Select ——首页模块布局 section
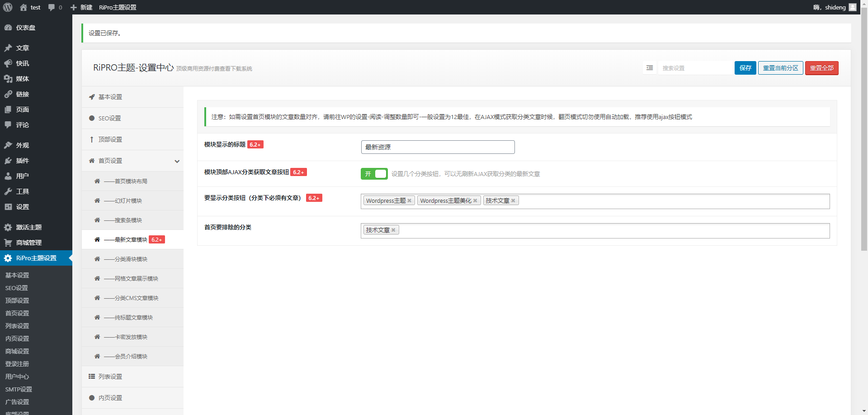Viewport: 868px width, 415px height. tap(132, 181)
